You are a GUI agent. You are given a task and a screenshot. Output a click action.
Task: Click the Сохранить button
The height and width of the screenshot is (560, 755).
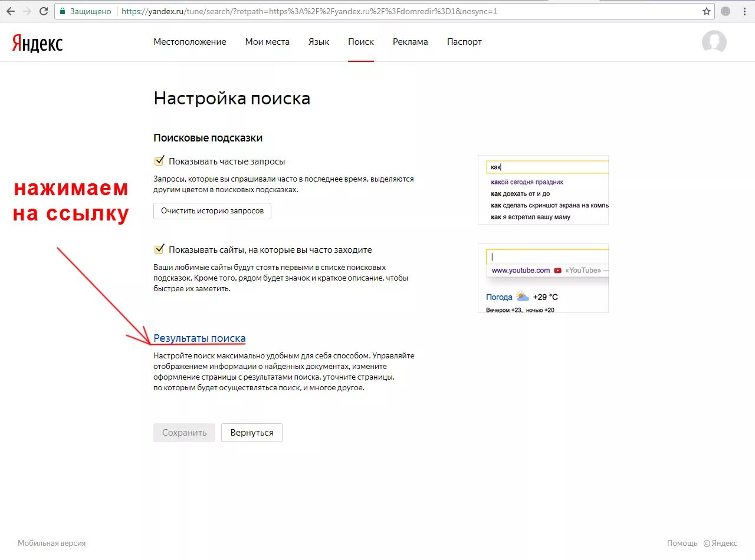184,433
